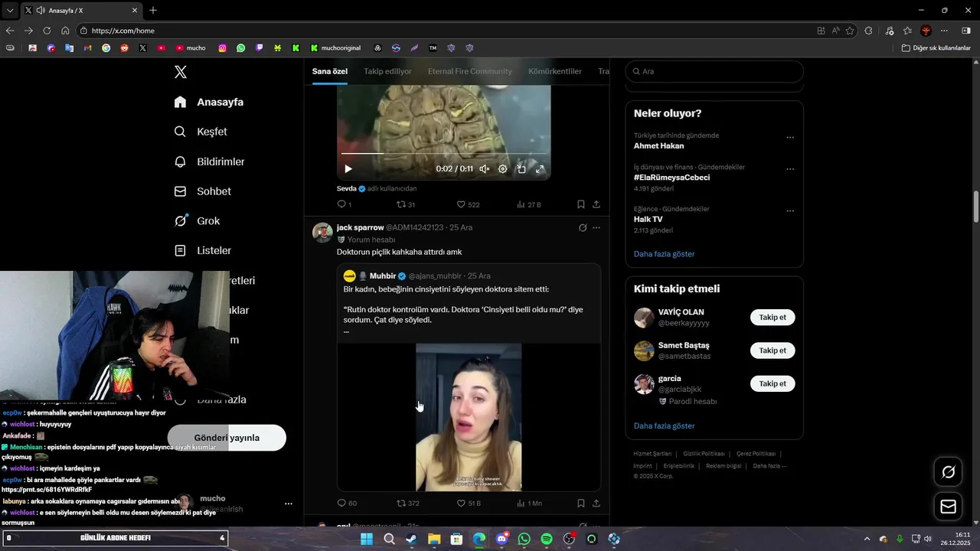View analytics for the 27 B views post
980x551 pixels.
529,204
